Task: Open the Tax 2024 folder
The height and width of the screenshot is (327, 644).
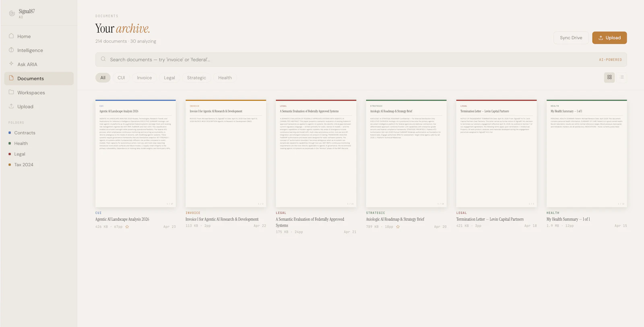Action: point(24,165)
